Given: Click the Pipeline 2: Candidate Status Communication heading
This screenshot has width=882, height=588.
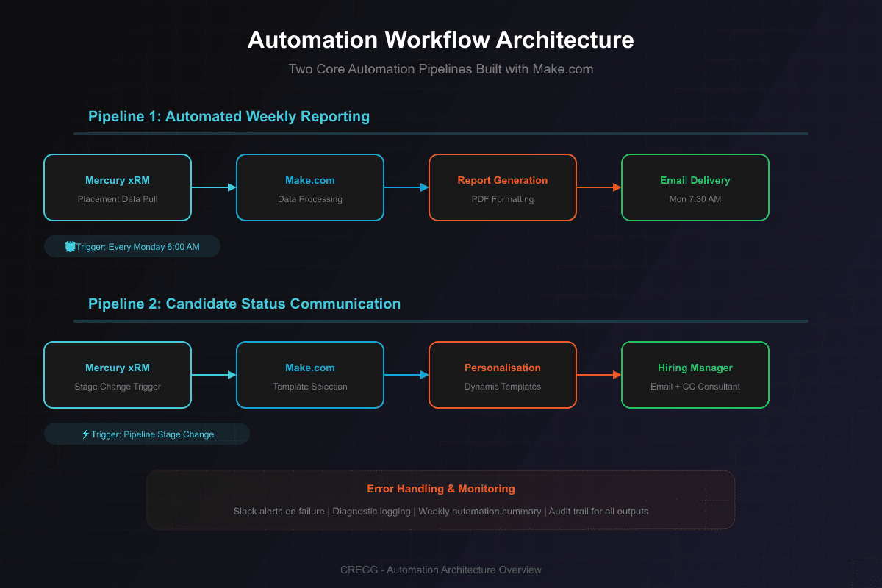Looking at the screenshot, I should 244,304.
